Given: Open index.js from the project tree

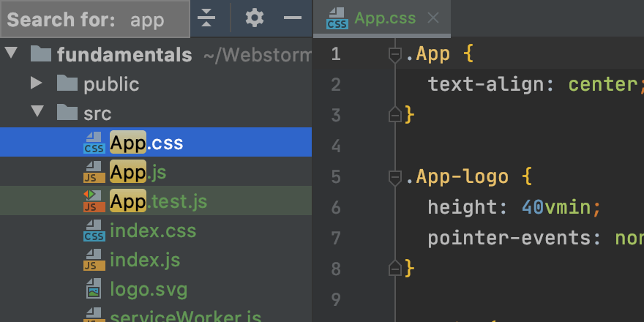Looking at the screenshot, I should tap(144, 260).
